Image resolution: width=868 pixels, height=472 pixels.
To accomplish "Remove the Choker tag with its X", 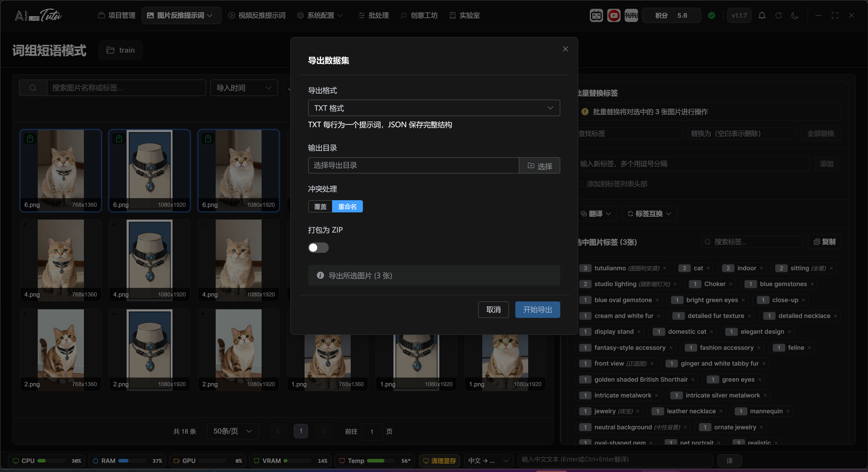I will tap(731, 284).
